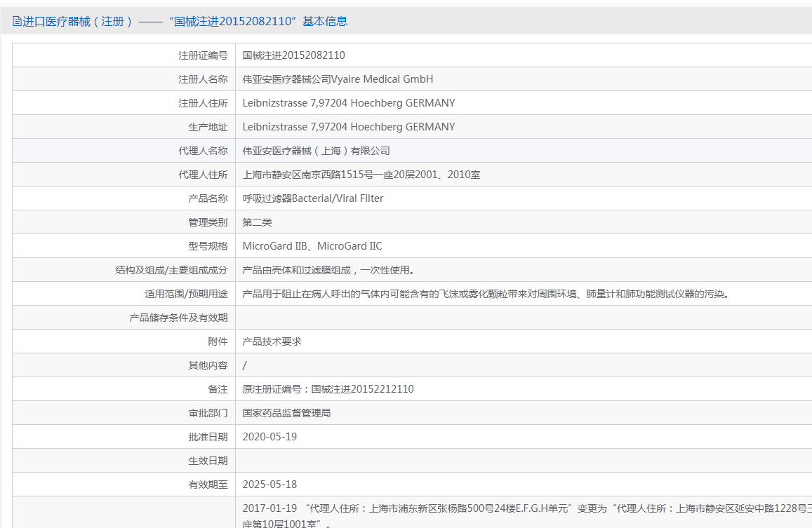This screenshot has height=528, width=812.
Task: Click the 附件 label
Action: [x=218, y=341]
